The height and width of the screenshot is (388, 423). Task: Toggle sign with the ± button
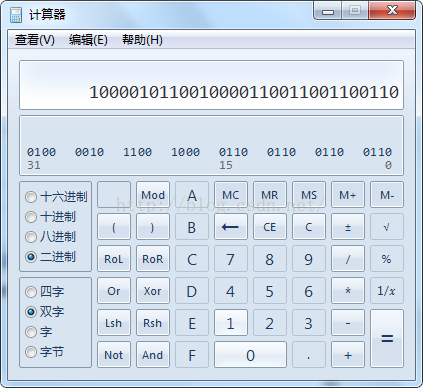click(348, 227)
